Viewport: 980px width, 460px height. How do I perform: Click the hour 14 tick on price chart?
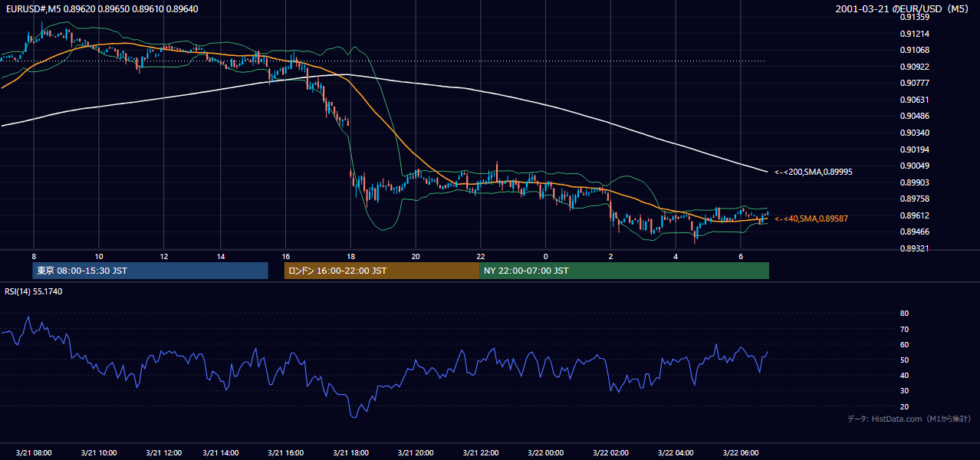click(x=220, y=255)
